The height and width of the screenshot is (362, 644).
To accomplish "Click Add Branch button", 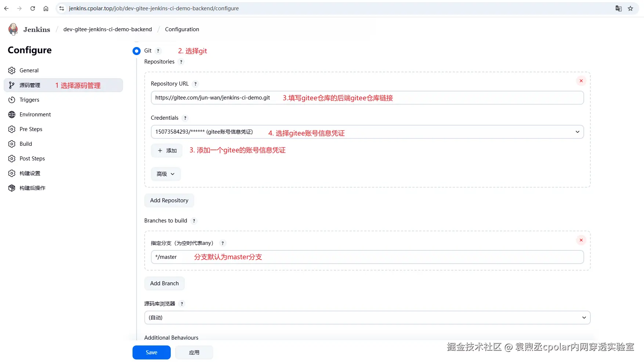I will point(164,283).
